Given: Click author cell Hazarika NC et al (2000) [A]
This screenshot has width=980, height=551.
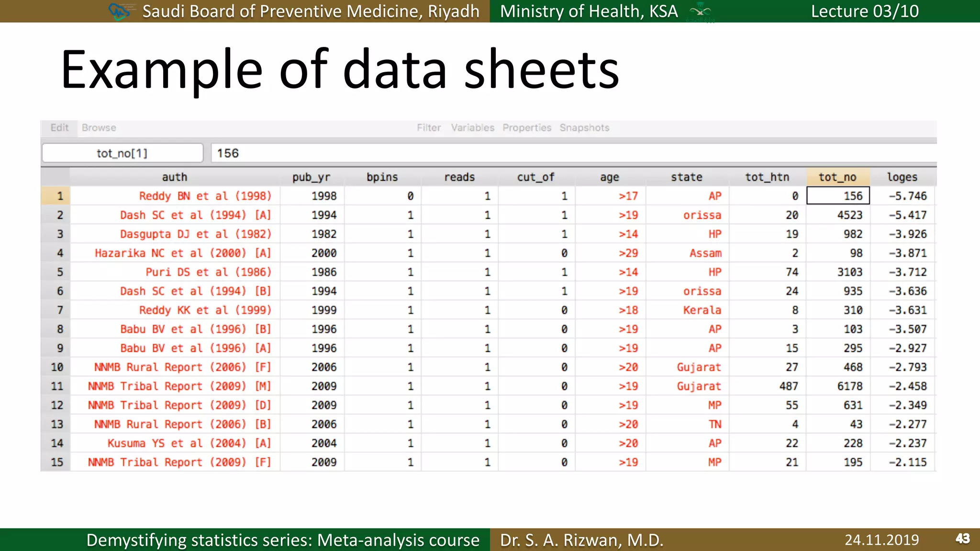Looking at the screenshot, I should point(175,253).
